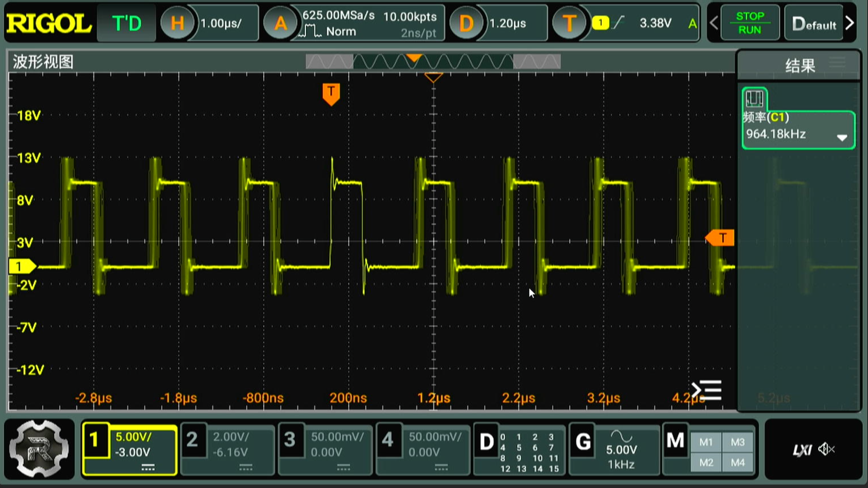
Task: Click the Trigger T icon
Action: [569, 23]
